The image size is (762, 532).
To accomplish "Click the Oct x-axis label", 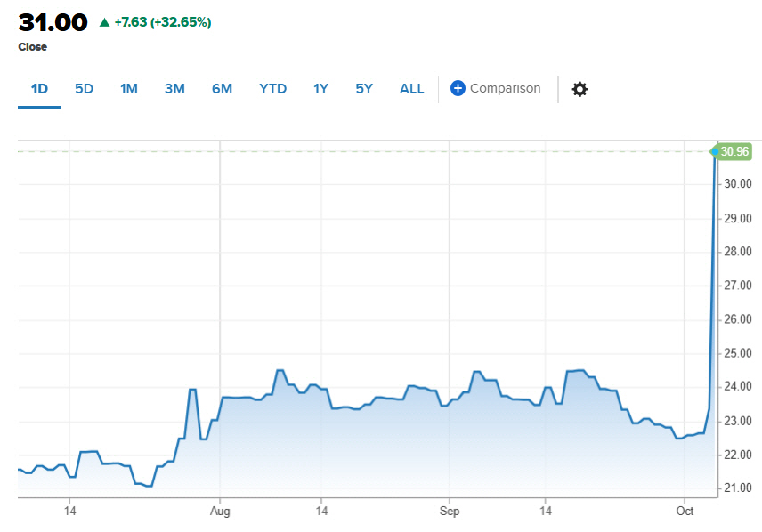I will 685,512.
